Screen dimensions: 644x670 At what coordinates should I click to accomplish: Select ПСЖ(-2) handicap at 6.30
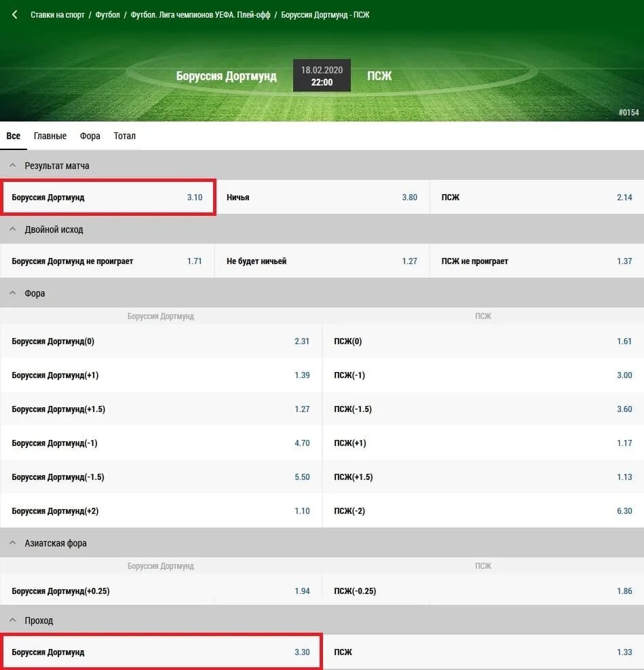click(x=483, y=510)
